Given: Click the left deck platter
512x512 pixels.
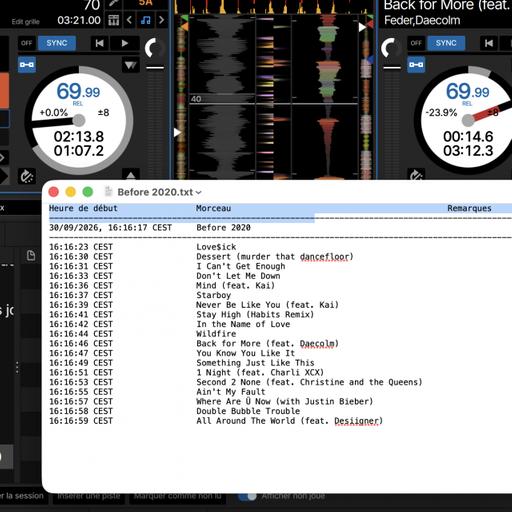Looking at the screenshot, I should pos(79,120).
